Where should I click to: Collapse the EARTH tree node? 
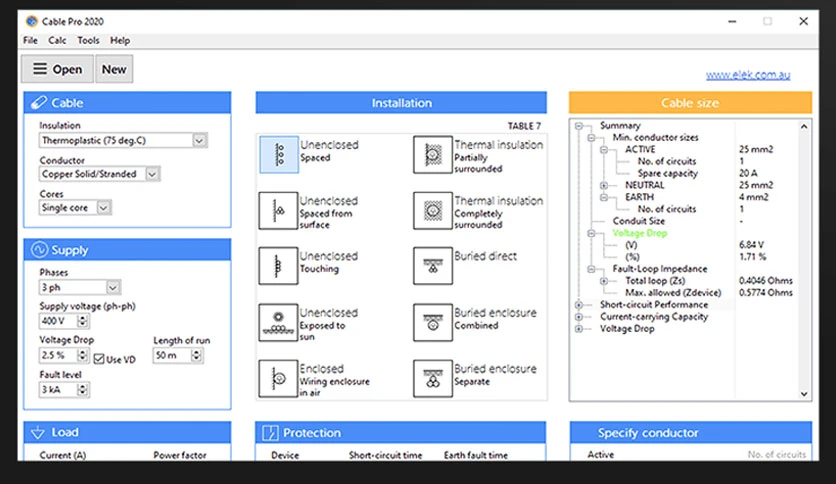point(604,197)
